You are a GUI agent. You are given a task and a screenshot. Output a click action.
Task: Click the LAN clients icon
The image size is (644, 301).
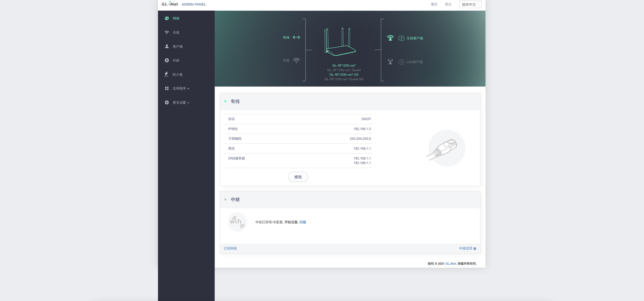[390, 62]
